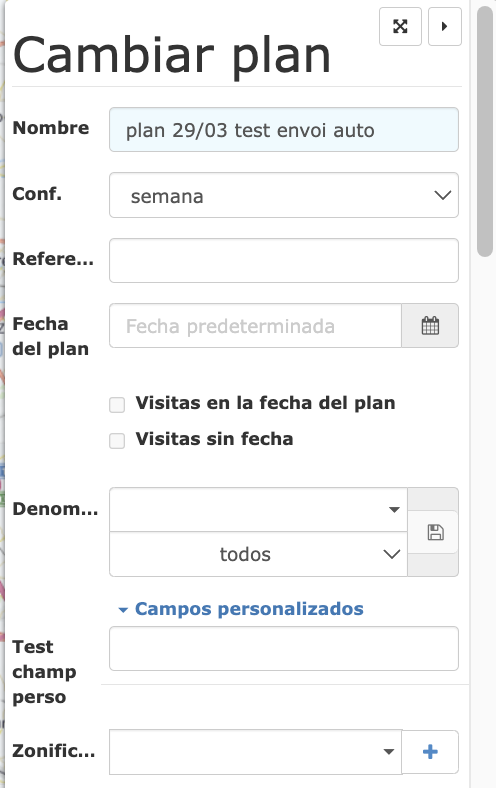Collapse panel with the right triangle button
496x788 pixels.
[444, 26]
